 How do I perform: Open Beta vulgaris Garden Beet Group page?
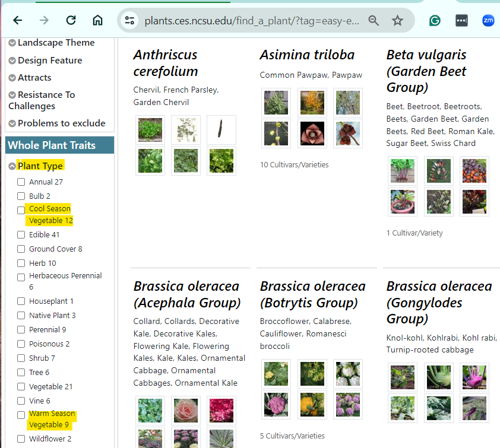coord(426,71)
